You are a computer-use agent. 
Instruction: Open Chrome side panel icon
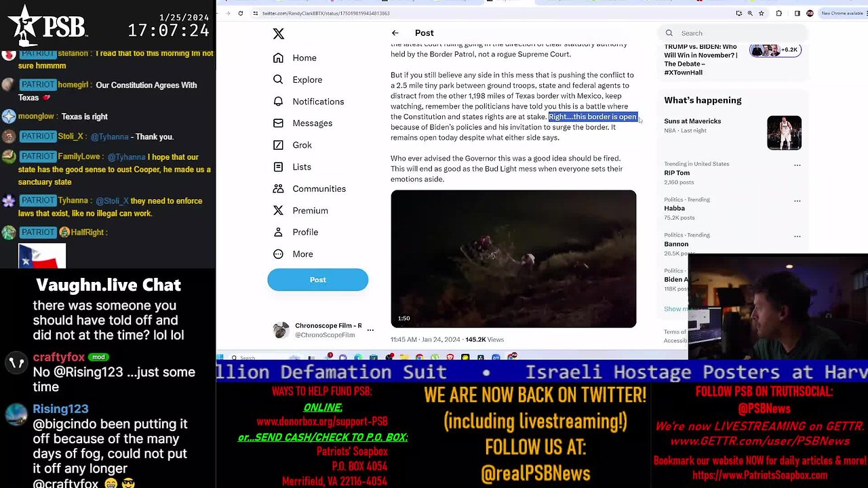tap(797, 13)
